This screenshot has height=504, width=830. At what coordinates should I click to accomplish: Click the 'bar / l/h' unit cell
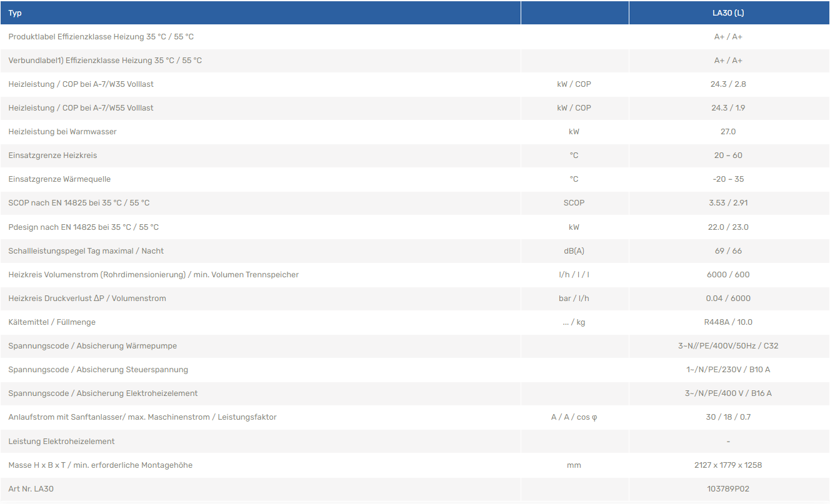point(574,299)
